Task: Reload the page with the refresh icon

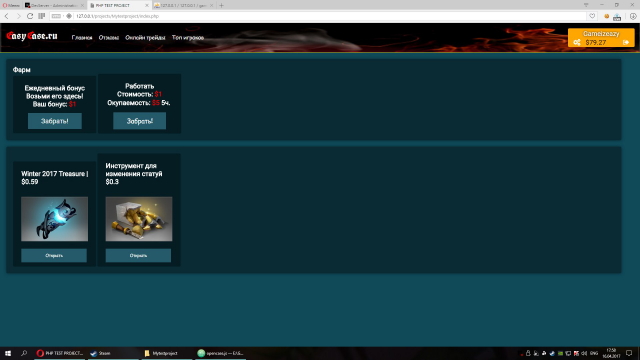Action: (x=30, y=16)
